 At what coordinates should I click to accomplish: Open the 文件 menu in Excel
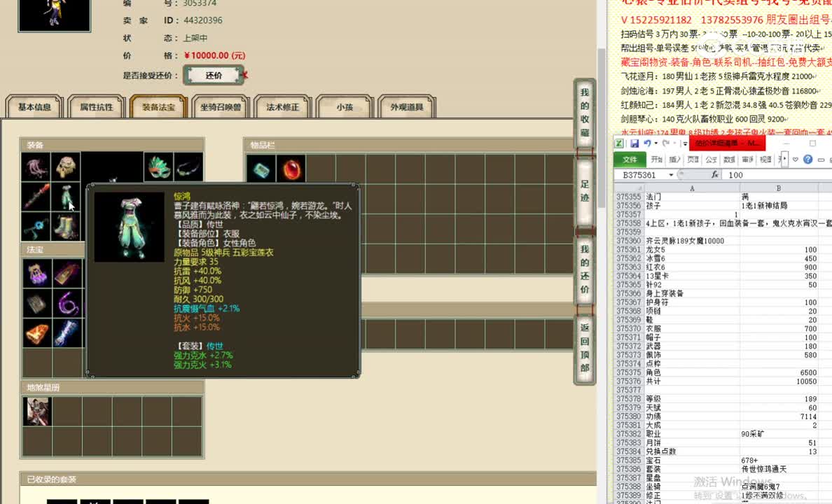[632, 159]
